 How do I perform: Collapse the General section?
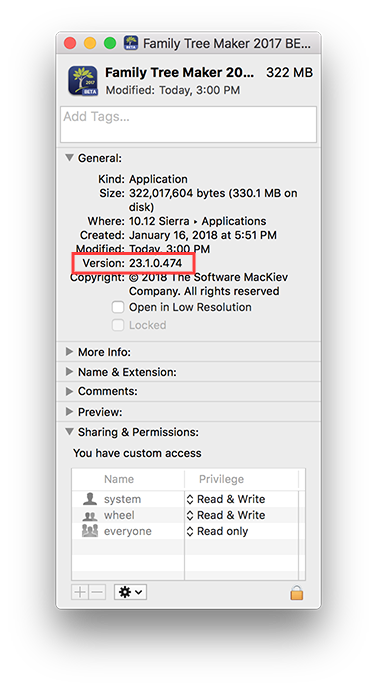point(69,157)
